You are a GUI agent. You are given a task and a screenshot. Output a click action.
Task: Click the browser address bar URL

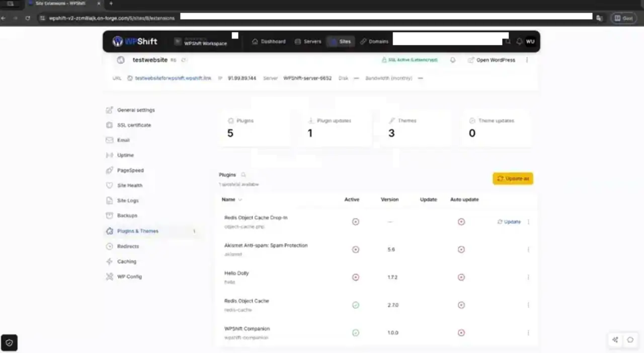click(x=112, y=18)
